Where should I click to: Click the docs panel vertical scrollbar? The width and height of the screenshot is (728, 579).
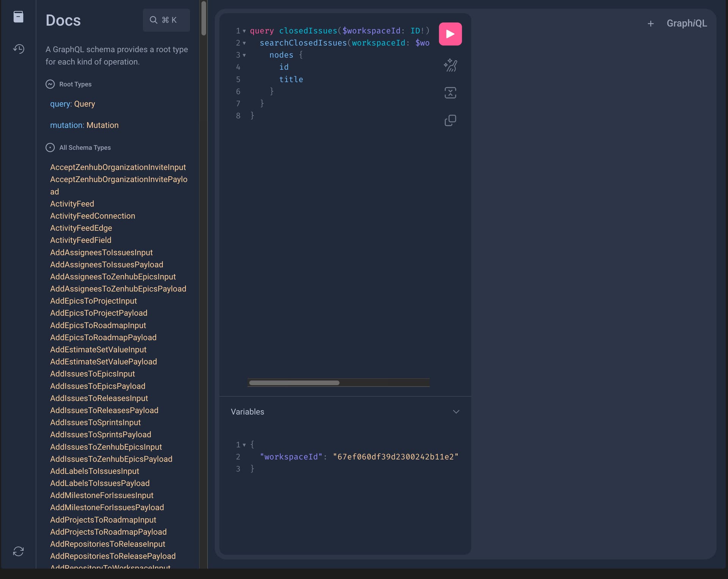coord(204,18)
